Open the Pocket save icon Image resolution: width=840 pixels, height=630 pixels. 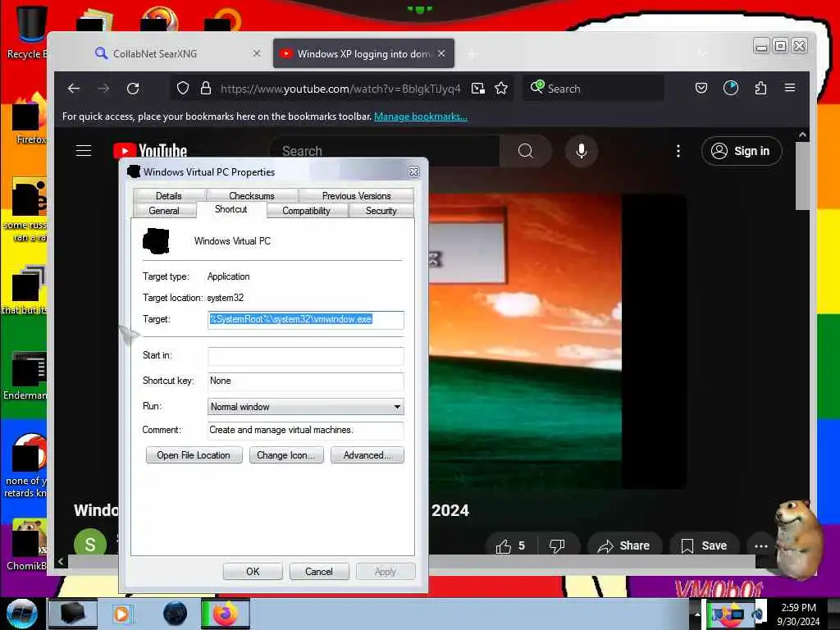point(701,88)
